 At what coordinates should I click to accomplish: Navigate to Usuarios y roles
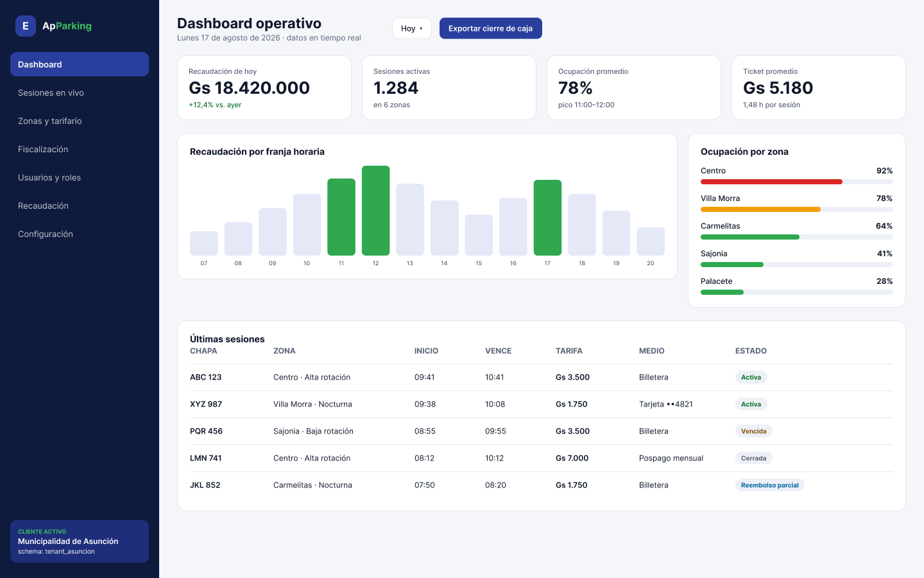pos(80,177)
